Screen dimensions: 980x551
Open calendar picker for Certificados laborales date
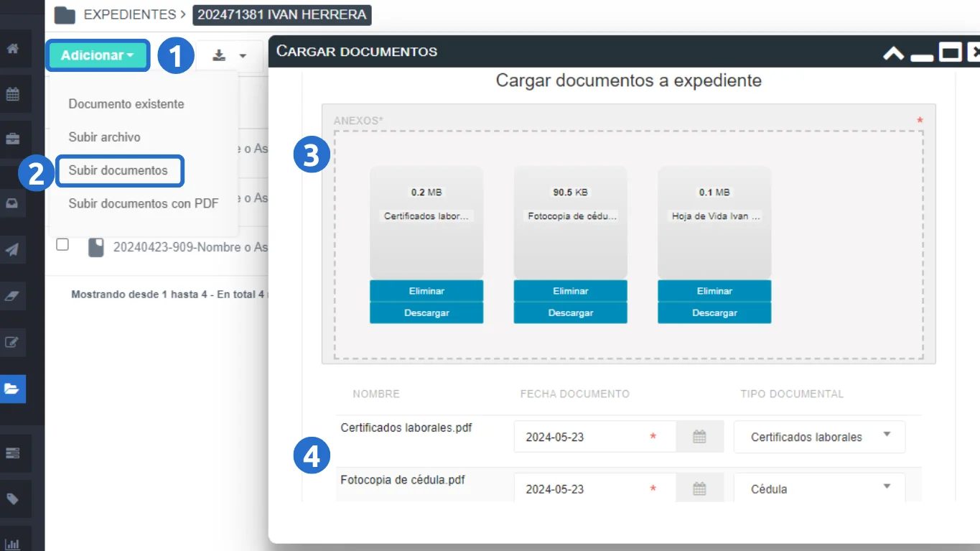pos(699,437)
